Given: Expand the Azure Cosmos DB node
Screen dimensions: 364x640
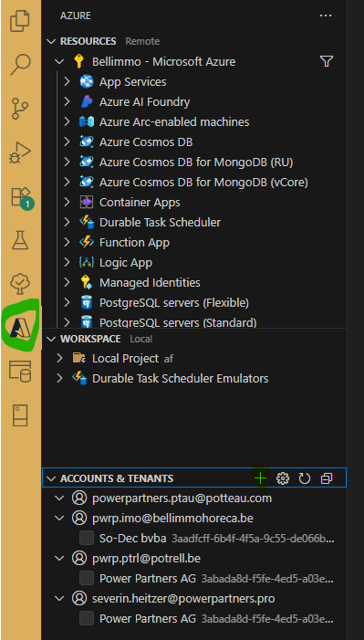Looking at the screenshot, I should [68, 142].
